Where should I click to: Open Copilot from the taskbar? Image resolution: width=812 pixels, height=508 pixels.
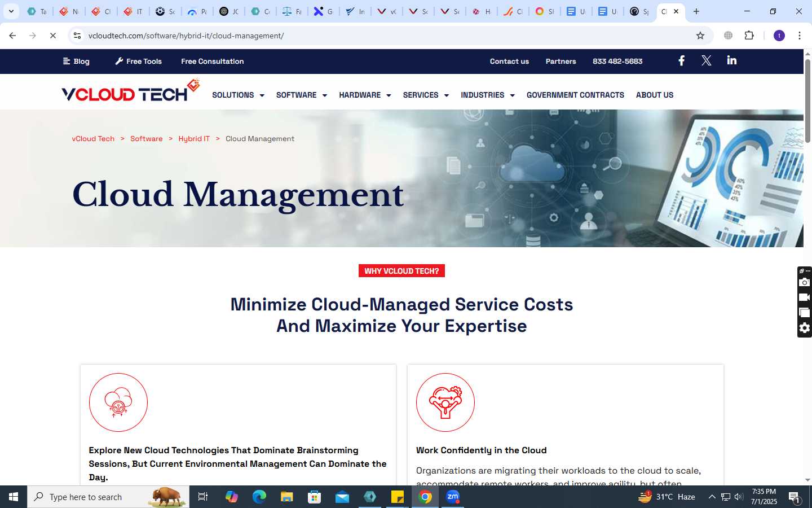[x=231, y=497]
